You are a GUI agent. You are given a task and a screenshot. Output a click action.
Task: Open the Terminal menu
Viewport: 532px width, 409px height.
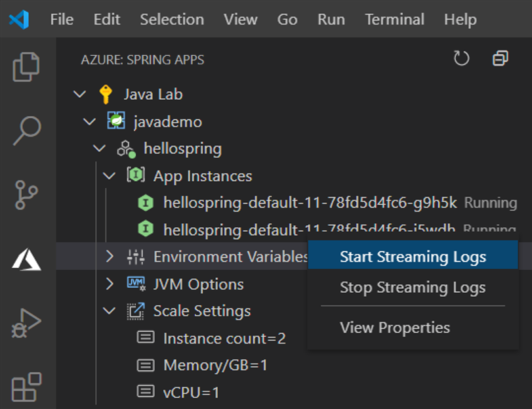click(x=394, y=20)
